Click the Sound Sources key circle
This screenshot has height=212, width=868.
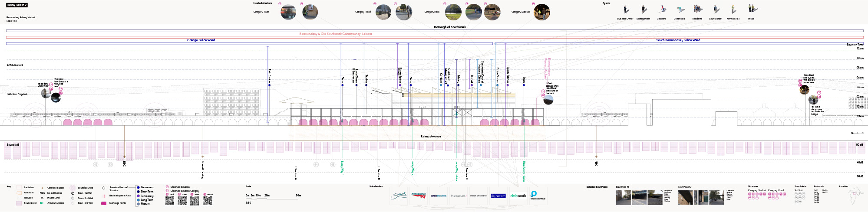[73, 188]
